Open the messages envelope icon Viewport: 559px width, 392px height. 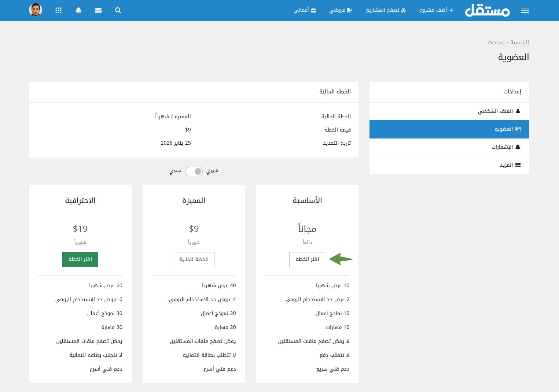pos(98,10)
